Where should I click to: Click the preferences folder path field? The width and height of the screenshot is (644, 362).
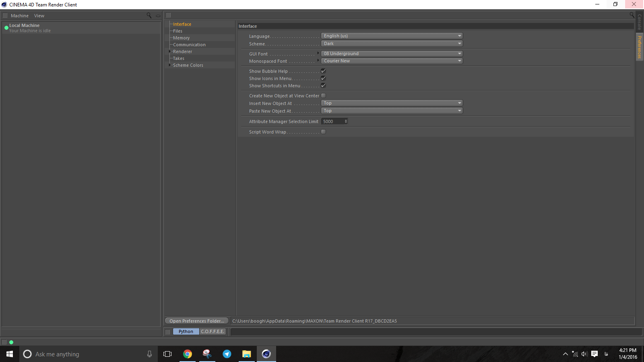(x=433, y=321)
